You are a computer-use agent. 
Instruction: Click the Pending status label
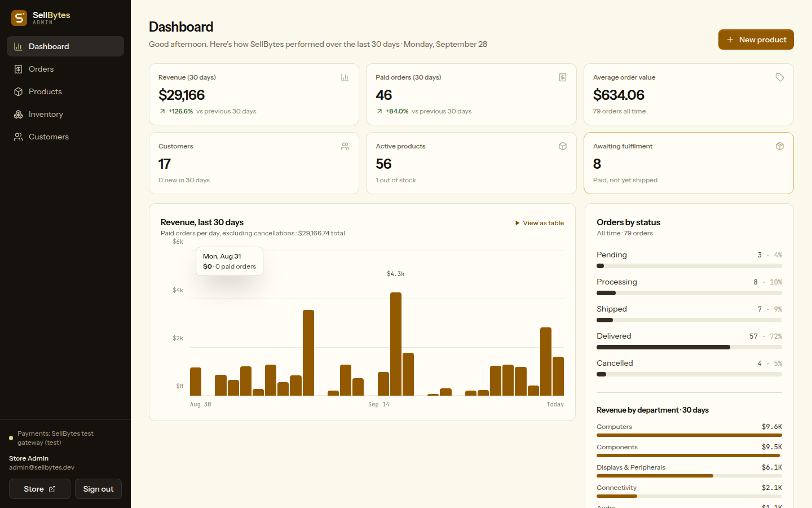(612, 255)
